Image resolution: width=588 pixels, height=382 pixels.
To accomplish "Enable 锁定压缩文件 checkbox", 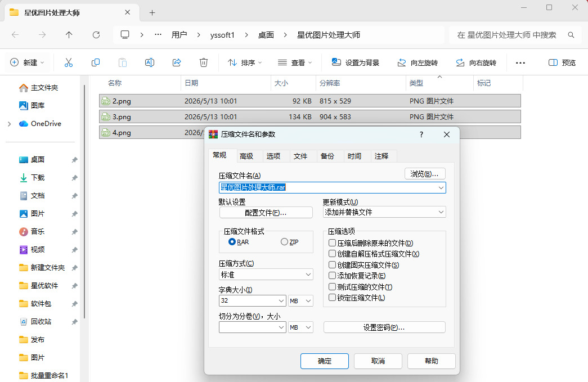I will coord(332,298).
